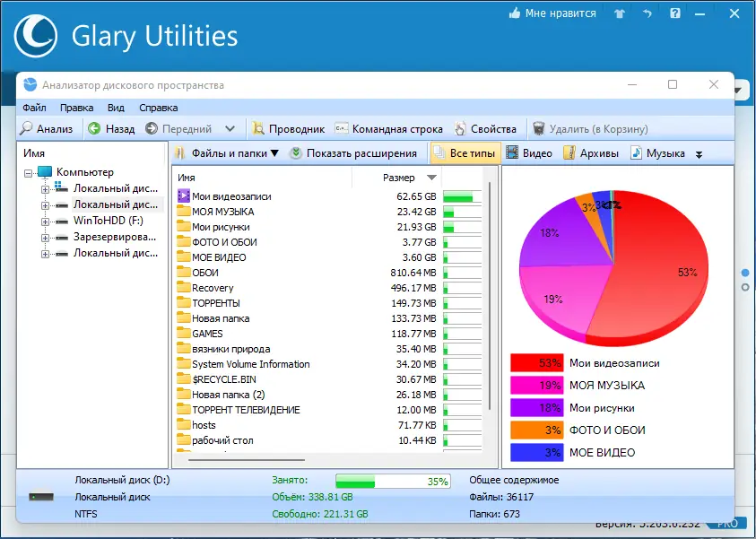This screenshot has width=756, height=539.
Task: Click the orange 3% ФОТО И ОБОИ legend swatch
Action: [536, 430]
